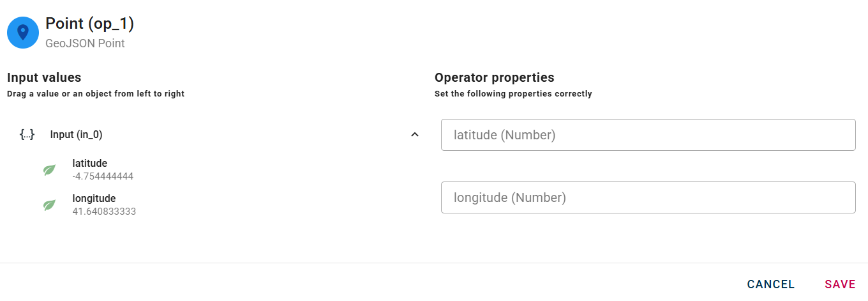This screenshot has width=868, height=301.
Task: Click the 41.640833333 longitude value
Action: 104,212
